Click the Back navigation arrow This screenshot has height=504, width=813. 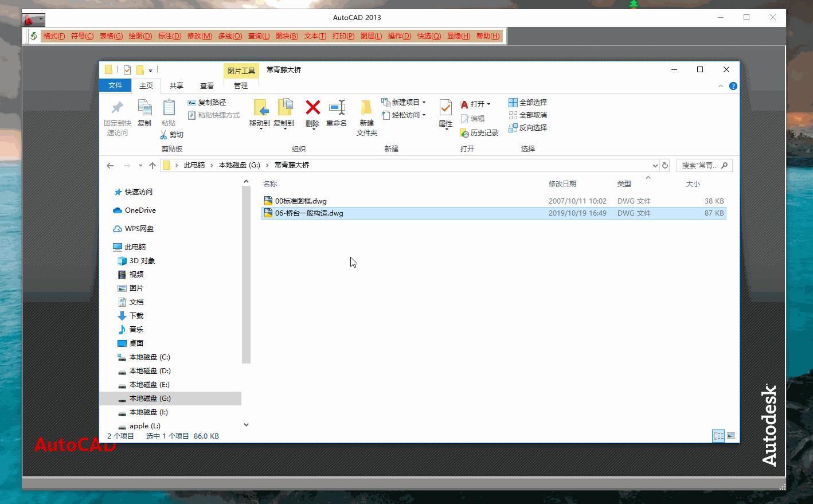click(110, 165)
